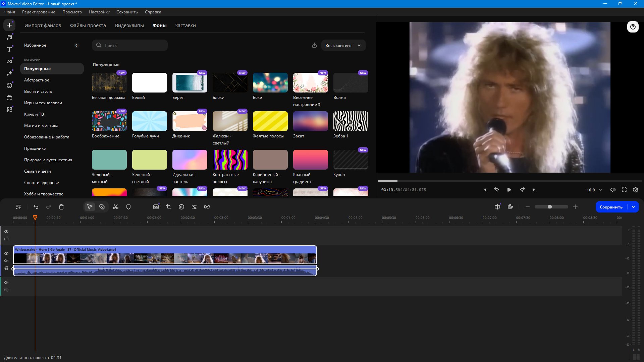Select the scissors cut tool
The width and height of the screenshot is (644, 362).
tap(116, 207)
